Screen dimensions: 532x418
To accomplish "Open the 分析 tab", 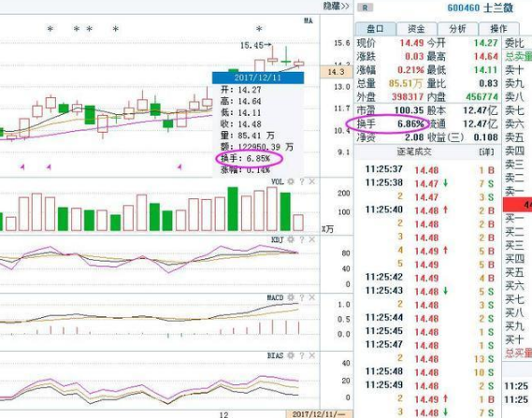I will [x=458, y=29].
